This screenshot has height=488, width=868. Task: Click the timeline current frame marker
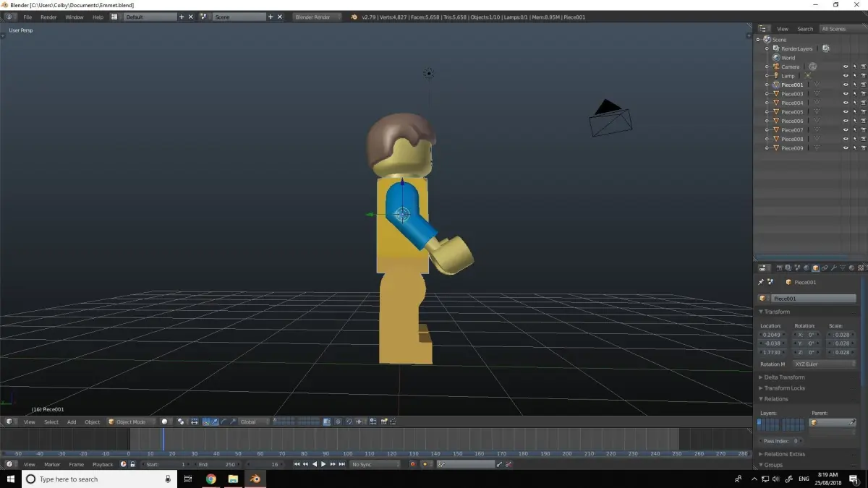coord(163,439)
